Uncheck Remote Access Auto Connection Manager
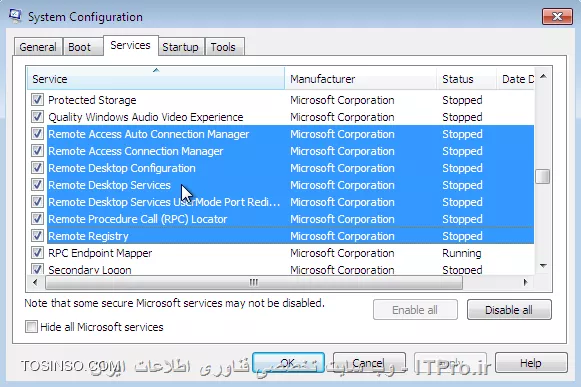The height and width of the screenshot is (387, 581). click(37, 133)
